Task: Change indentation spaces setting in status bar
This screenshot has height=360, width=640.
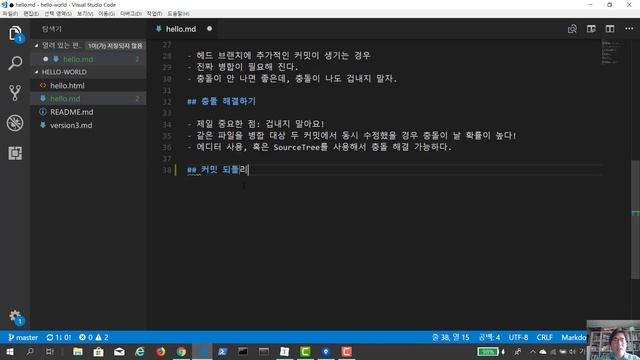Action: pos(489,338)
